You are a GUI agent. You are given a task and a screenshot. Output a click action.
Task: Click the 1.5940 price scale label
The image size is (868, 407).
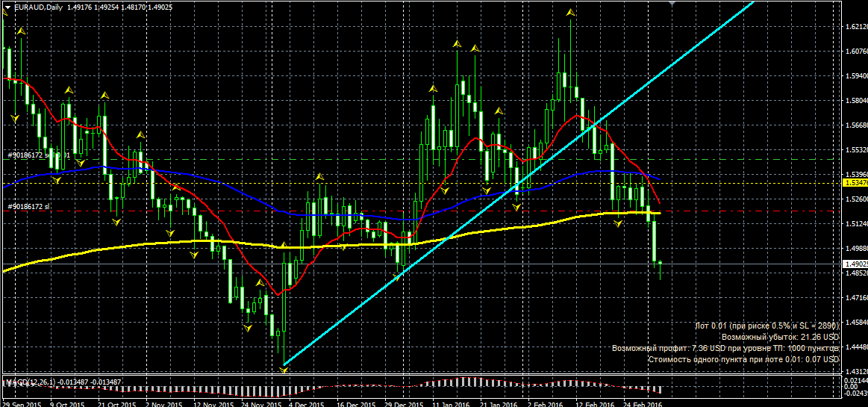pyautogui.click(x=855, y=76)
